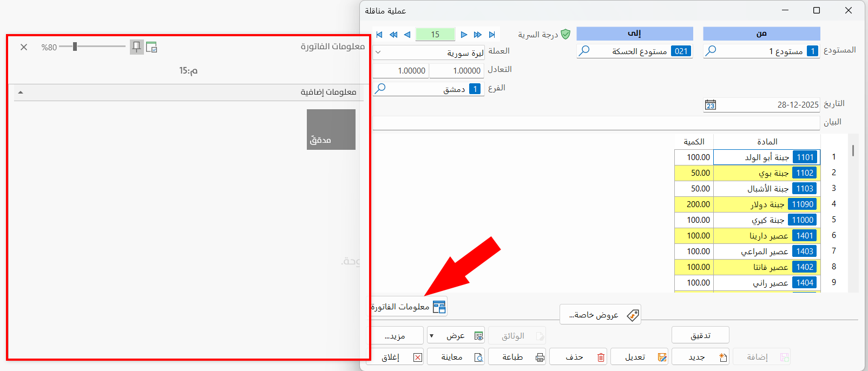Expand the عرض view dropdown arrow
The width and height of the screenshot is (868, 371).
[x=432, y=336]
